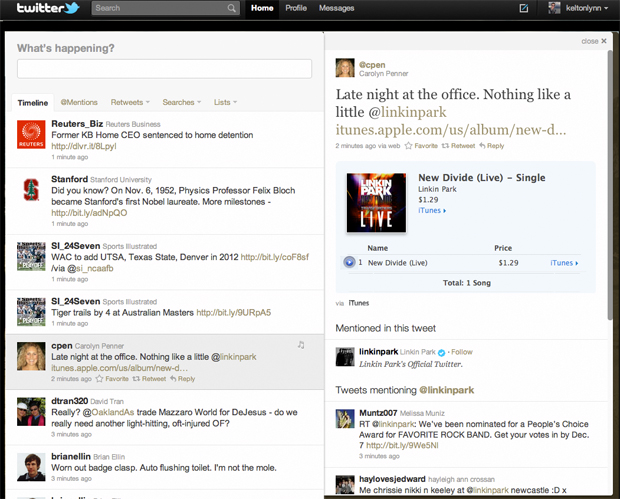Click the Reuters_Biz profile avatar
Image resolution: width=620 pixels, height=499 pixels.
32,136
